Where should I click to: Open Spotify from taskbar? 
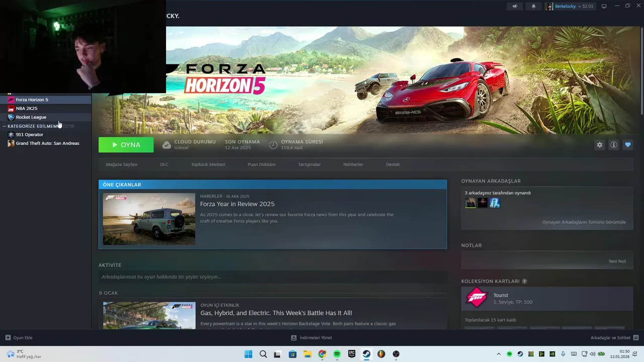pos(337,354)
